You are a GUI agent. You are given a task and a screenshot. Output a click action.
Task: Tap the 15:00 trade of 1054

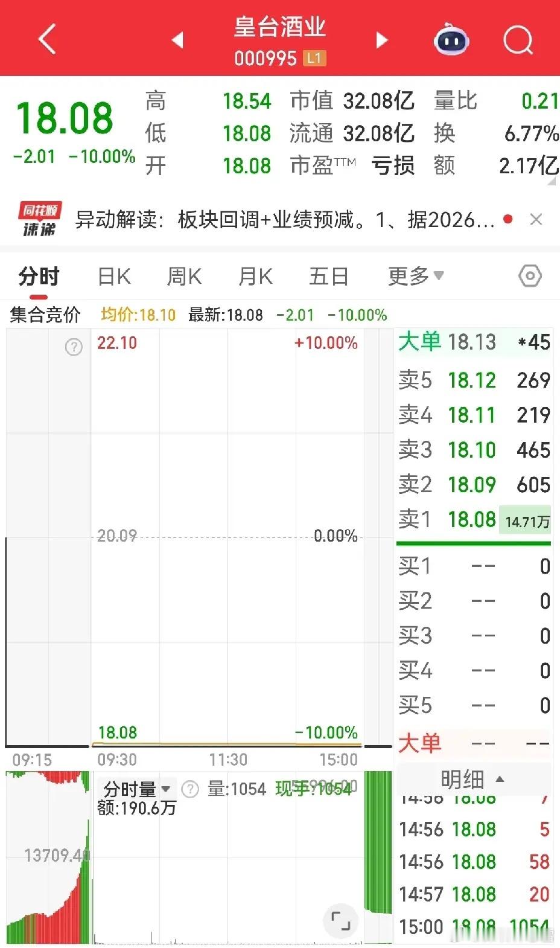474,926
